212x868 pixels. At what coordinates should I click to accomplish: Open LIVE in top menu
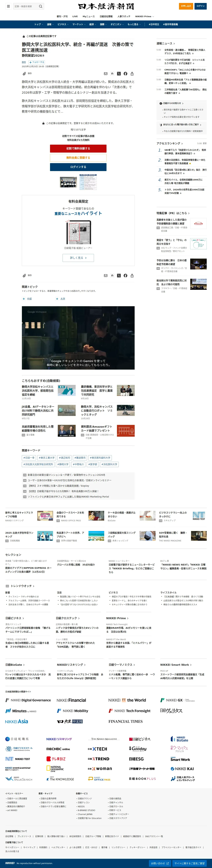click(x=75, y=16)
